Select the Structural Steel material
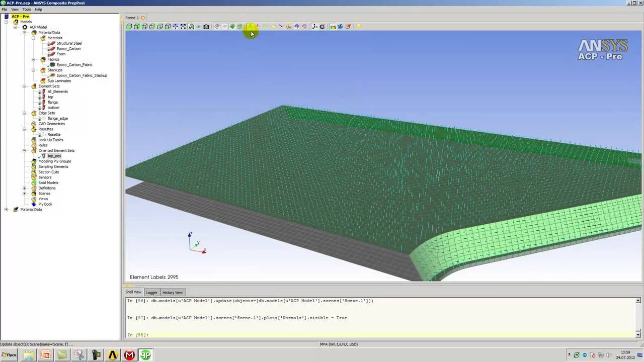Viewport: 644px width, 362px height. [x=69, y=43]
